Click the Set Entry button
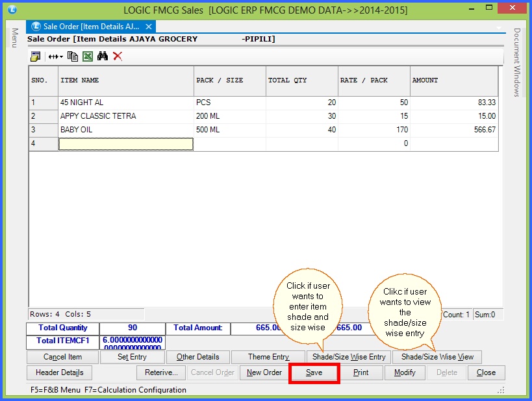The image size is (532, 401). point(133,357)
